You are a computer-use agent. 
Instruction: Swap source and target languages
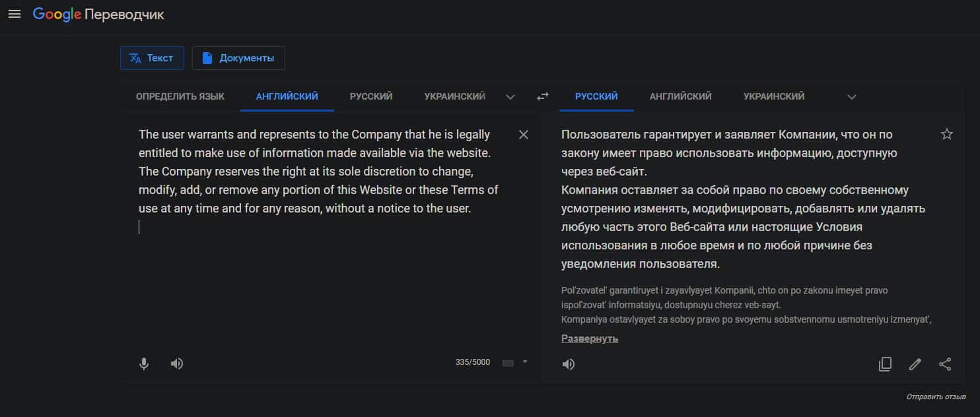[543, 96]
